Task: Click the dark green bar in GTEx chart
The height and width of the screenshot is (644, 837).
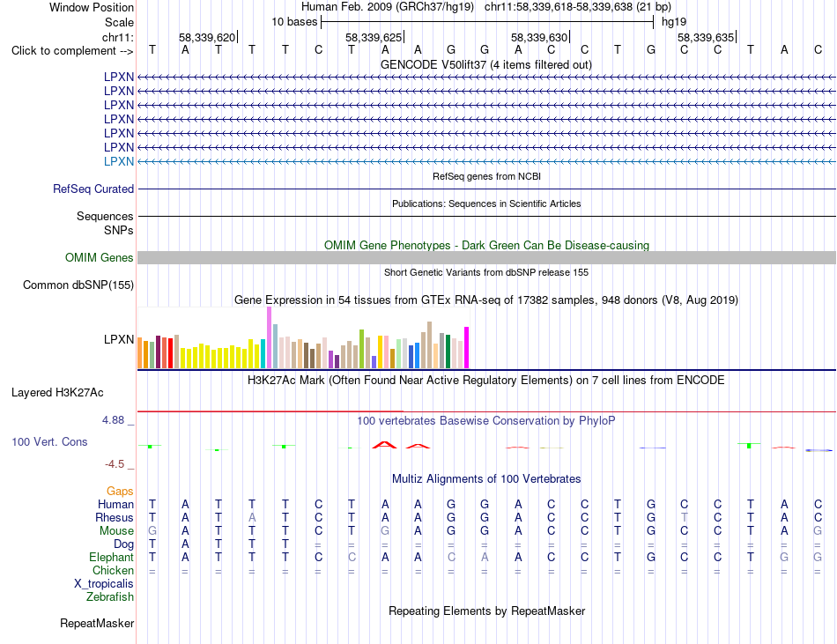Action: coord(448,352)
